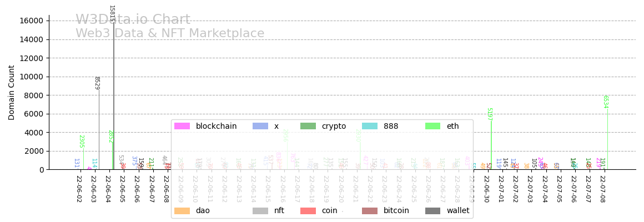
Task: Click the 15815 peak value label
Action: 112,14
